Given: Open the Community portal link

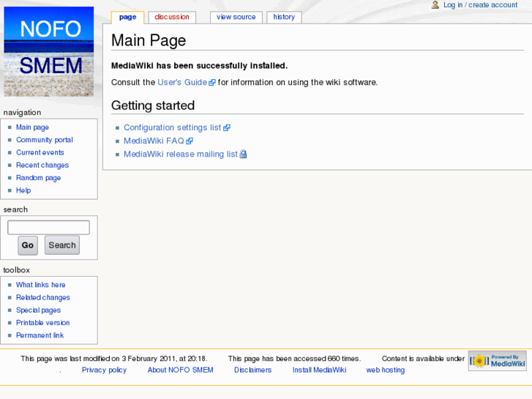Looking at the screenshot, I should point(45,140).
